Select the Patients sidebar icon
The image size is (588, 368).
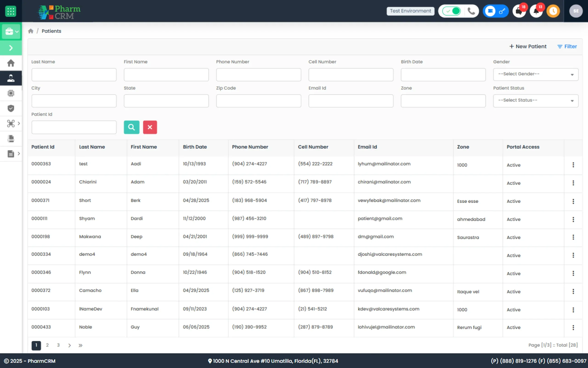(11, 78)
